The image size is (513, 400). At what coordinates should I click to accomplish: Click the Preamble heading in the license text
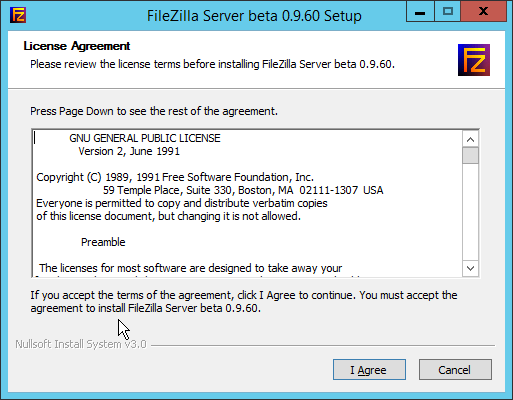103,242
